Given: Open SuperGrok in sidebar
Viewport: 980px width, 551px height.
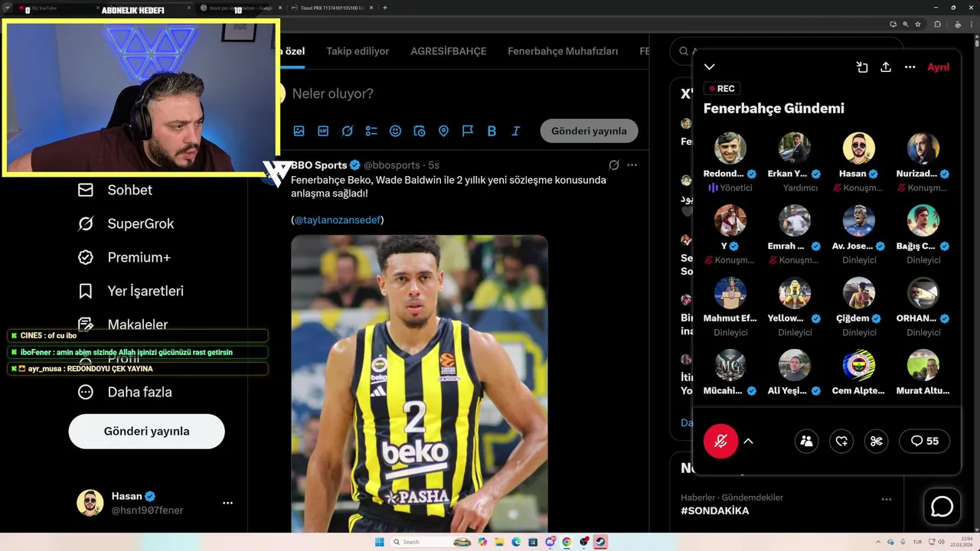Looking at the screenshot, I should click(126, 223).
